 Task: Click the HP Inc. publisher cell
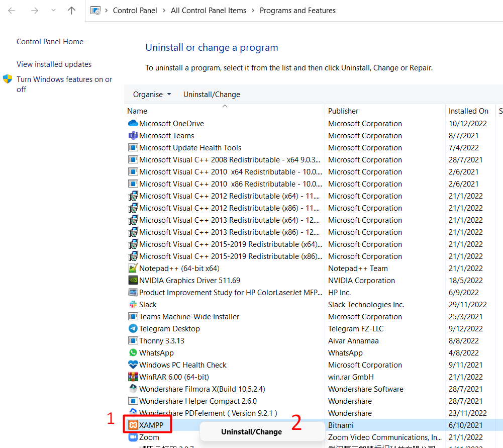pos(339,292)
